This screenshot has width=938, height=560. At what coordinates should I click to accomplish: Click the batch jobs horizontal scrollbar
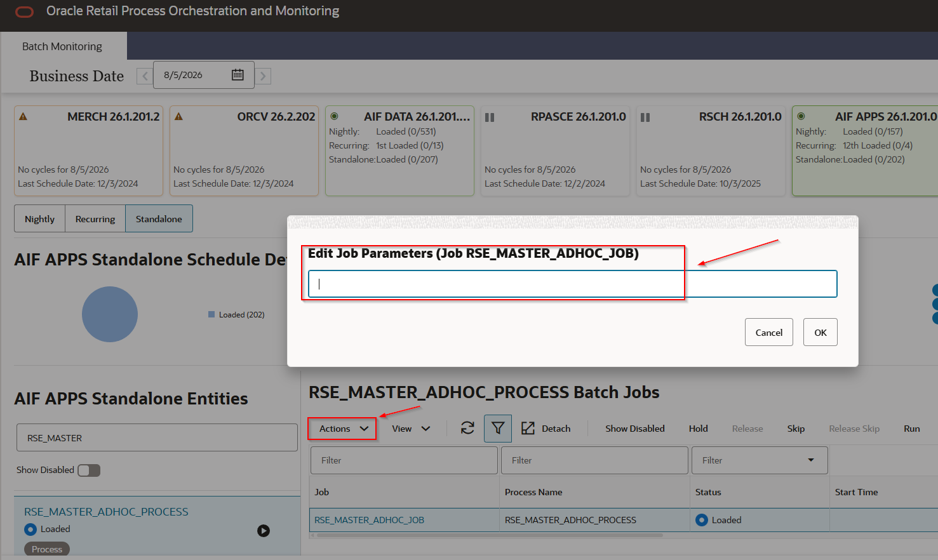490,535
